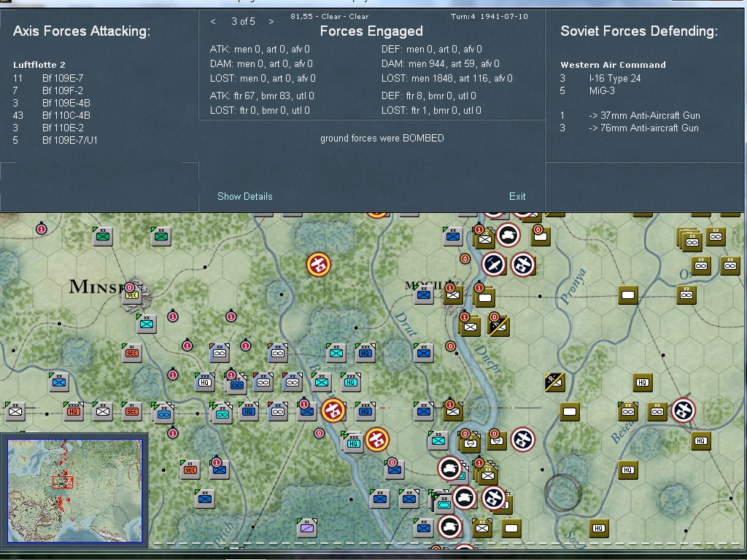Click the Bf 110E-2 row
Viewport: 747px width, 560px height.
click(x=48, y=128)
